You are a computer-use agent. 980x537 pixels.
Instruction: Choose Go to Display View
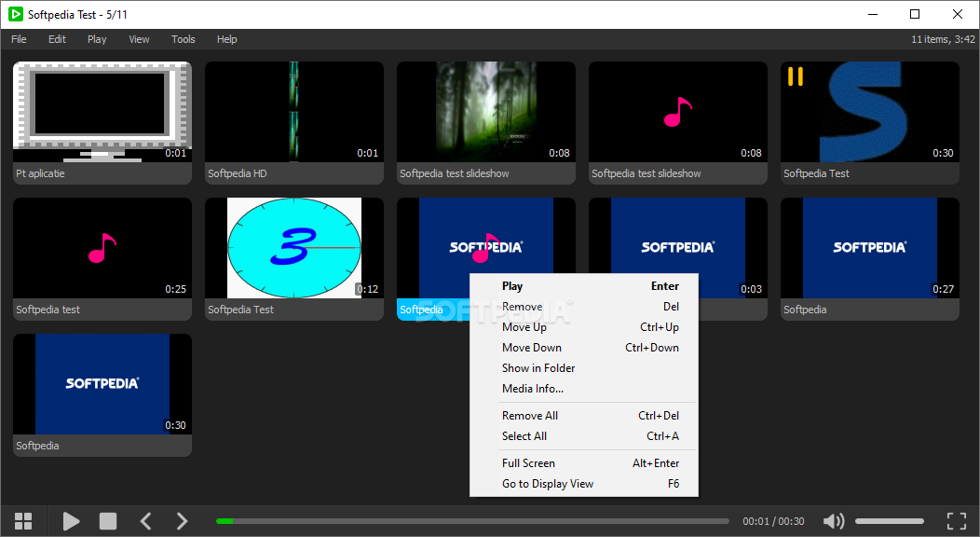pyautogui.click(x=584, y=484)
